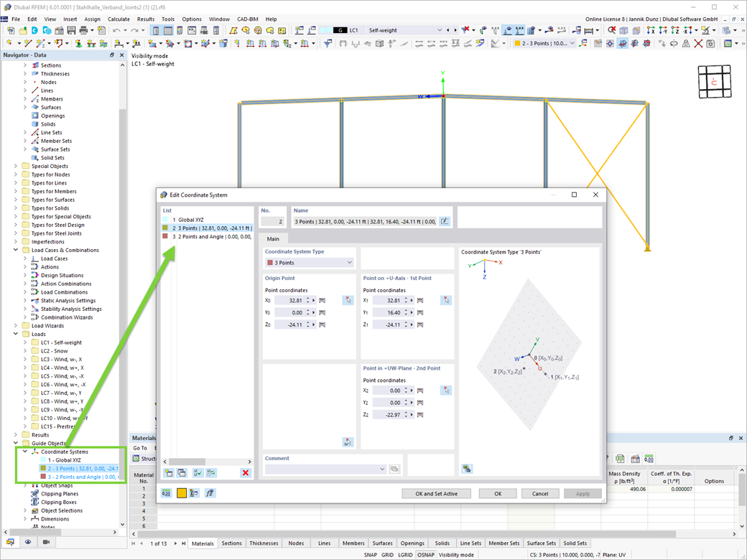Collapse the Loads tree node
Screen dimensions: 747x560
coord(16,334)
